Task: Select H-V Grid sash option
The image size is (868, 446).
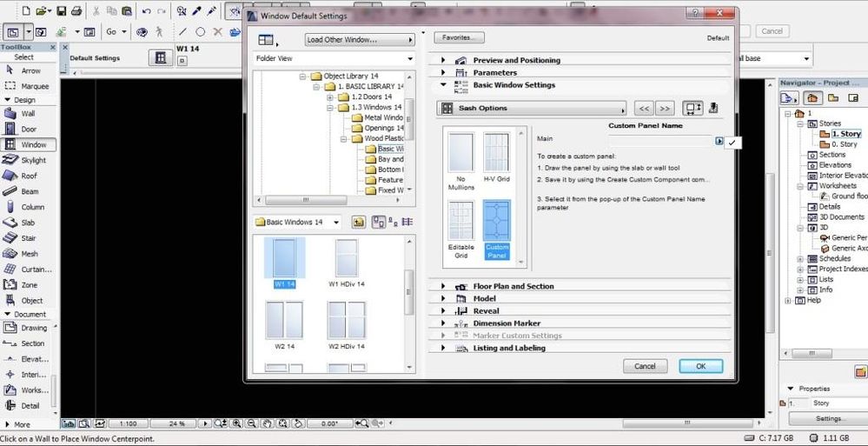Action: tap(496, 157)
